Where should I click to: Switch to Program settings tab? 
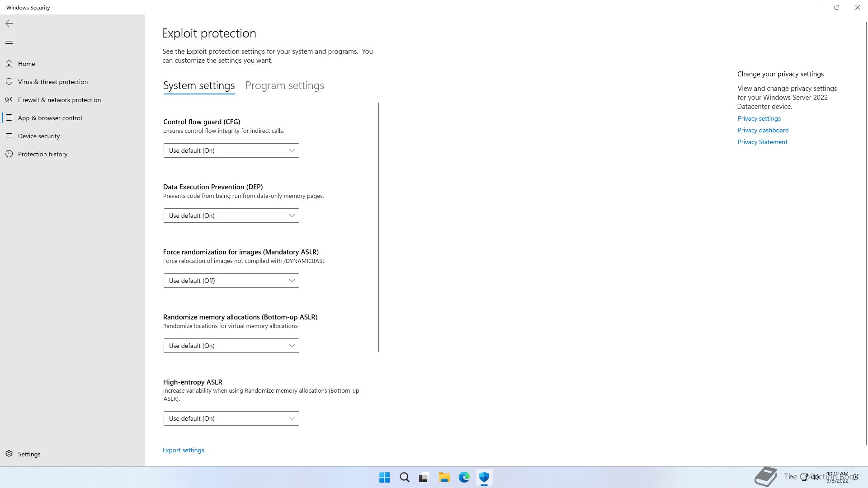(x=284, y=85)
